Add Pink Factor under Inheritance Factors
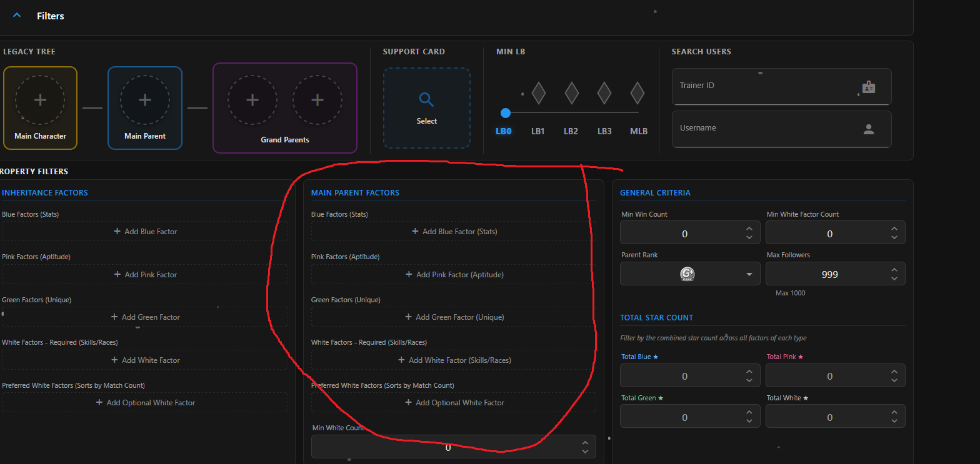 click(145, 275)
